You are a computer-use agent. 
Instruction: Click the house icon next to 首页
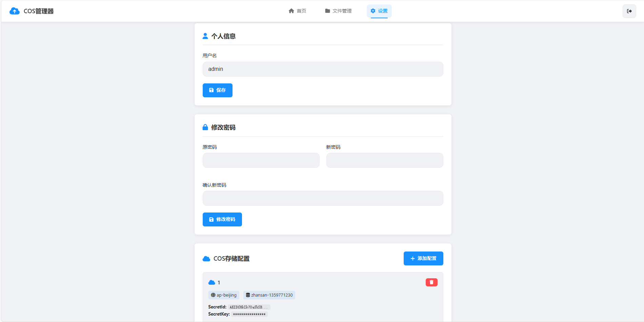click(x=291, y=11)
